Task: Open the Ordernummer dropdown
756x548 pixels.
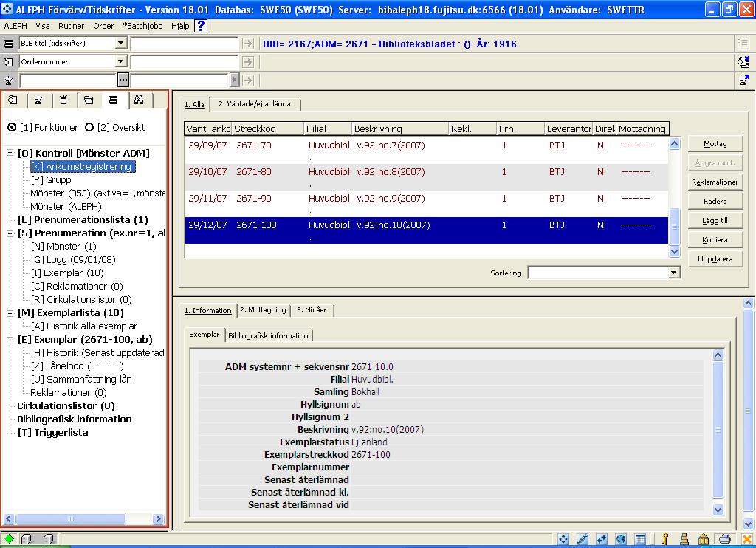Action: pyautogui.click(x=120, y=62)
